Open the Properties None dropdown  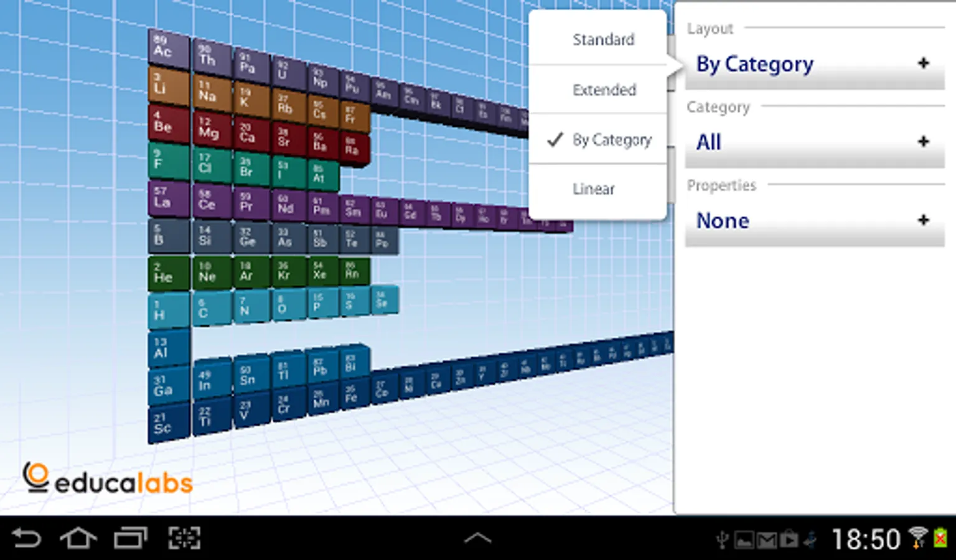(x=815, y=222)
